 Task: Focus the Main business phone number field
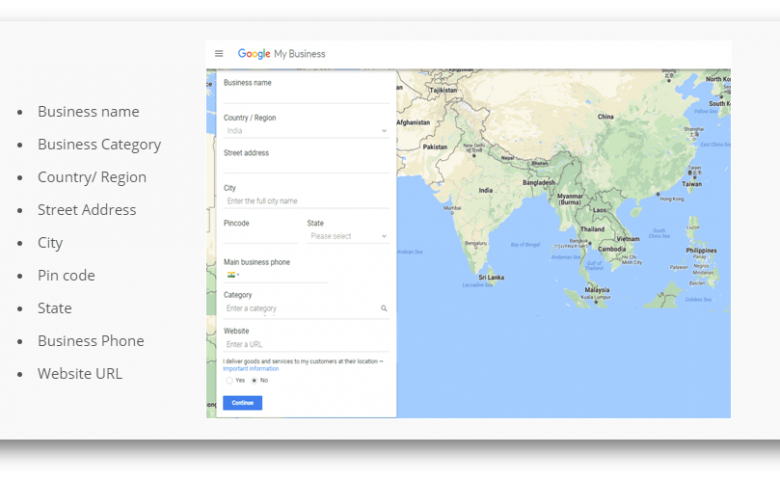click(x=285, y=275)
